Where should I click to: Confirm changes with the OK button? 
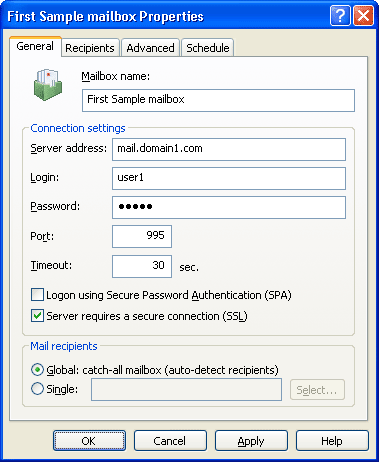point(89,441)
